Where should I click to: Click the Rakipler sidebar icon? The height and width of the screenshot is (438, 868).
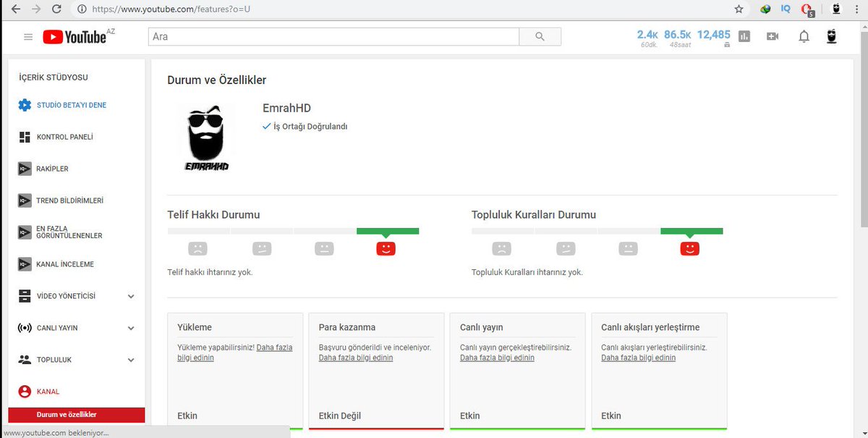(25, 169)
